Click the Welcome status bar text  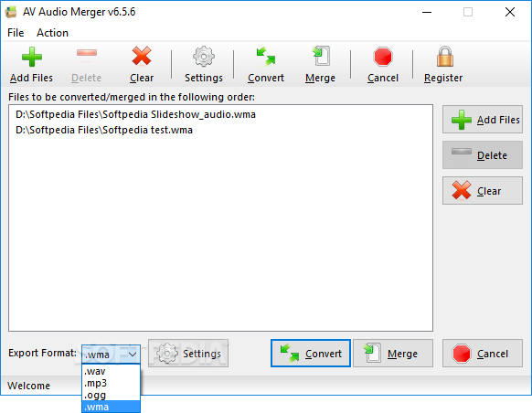[x=29, y=386]
